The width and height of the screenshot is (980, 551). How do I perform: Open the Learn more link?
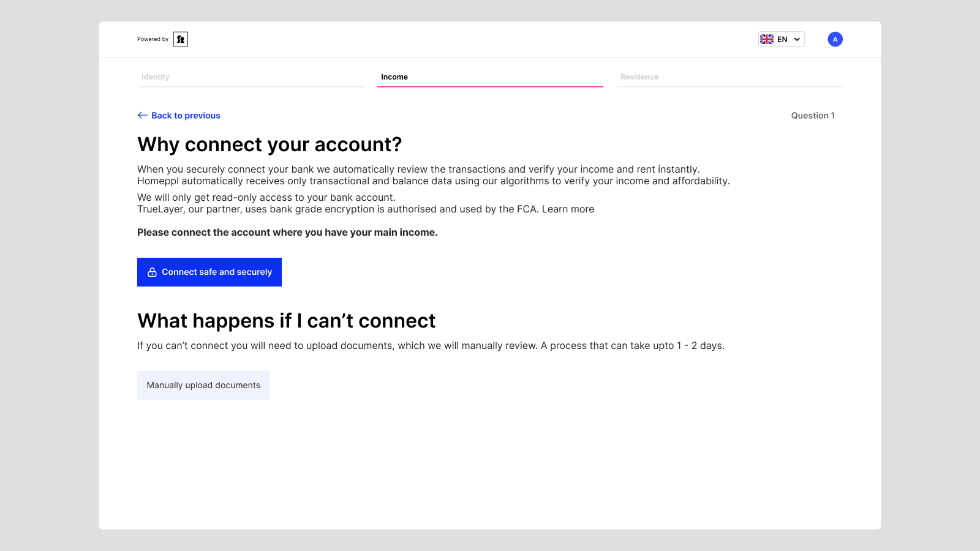pyautogui.click(x=568, y=209)
